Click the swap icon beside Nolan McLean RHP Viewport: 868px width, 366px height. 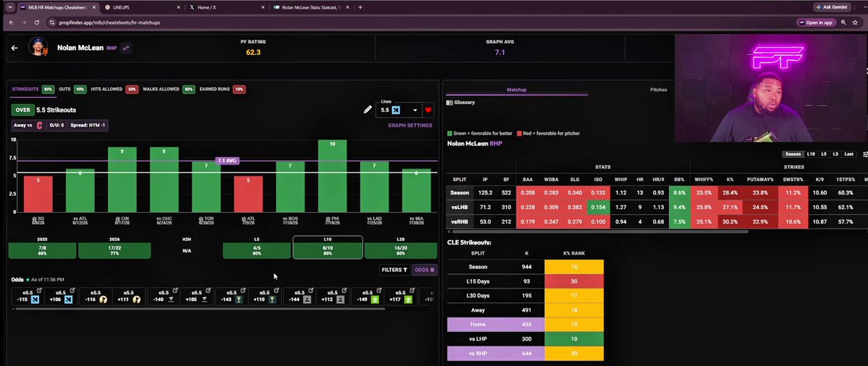click(x=126, y=48)
